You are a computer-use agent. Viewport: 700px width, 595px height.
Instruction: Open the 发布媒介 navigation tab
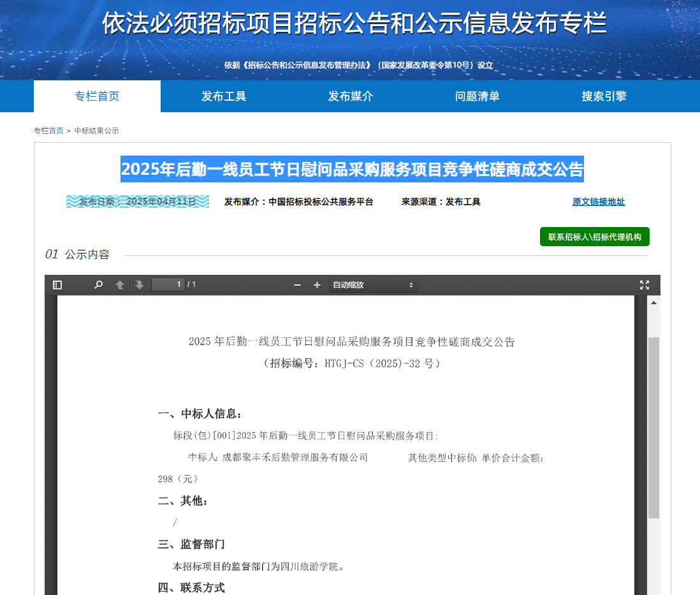click(351, 96)
